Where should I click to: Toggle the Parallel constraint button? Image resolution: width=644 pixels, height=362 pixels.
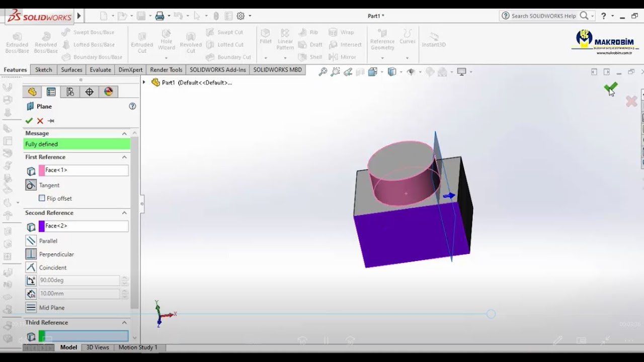[x=31, y=241]
